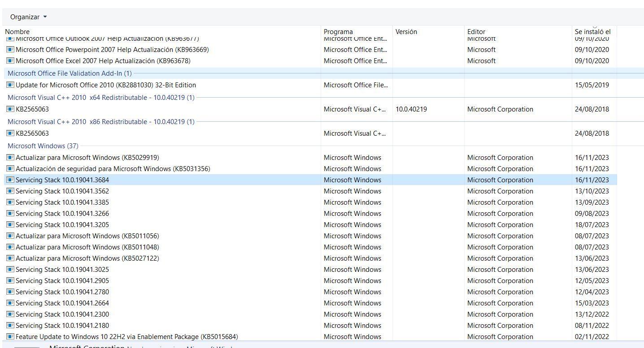Click the icon next to Actualizar para Microsoft Windows KB5027122
The height and width of the screenshot is (348, 644).
pos(10,258)
